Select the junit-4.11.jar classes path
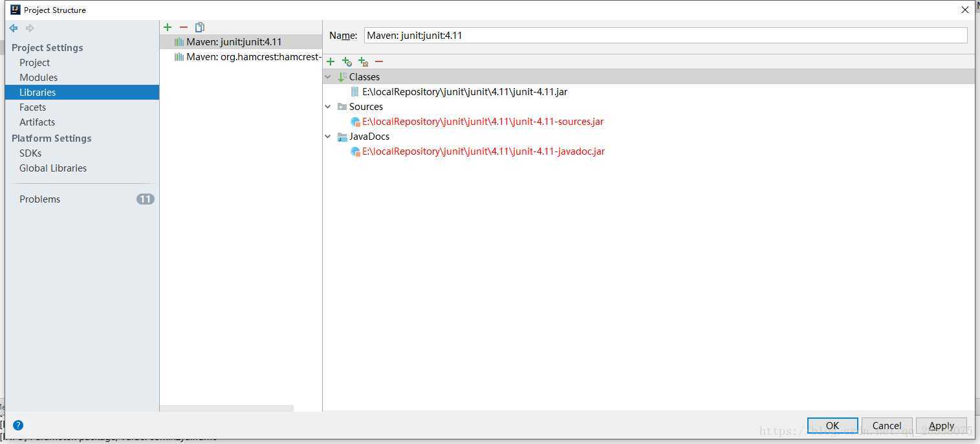 pos(464,92)
